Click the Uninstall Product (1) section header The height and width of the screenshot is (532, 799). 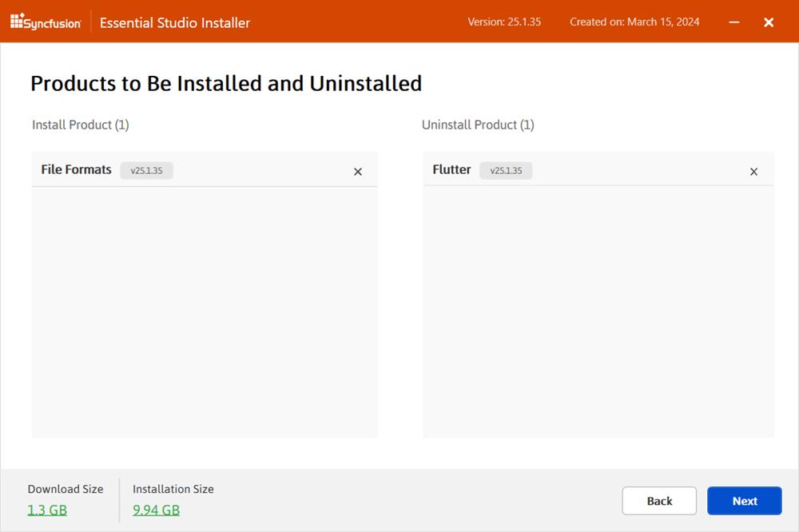478,125
